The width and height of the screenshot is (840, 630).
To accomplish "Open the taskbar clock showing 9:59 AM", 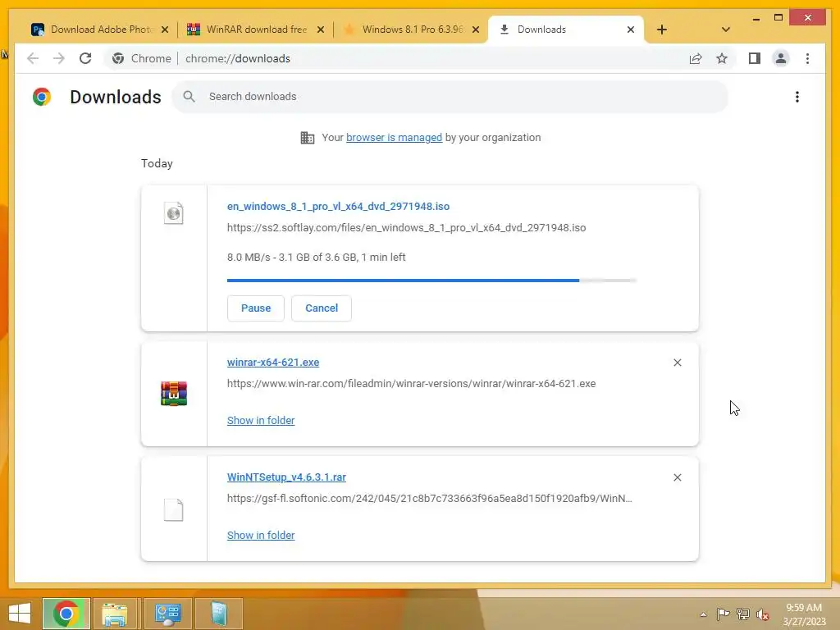I will tap(804, 614).
